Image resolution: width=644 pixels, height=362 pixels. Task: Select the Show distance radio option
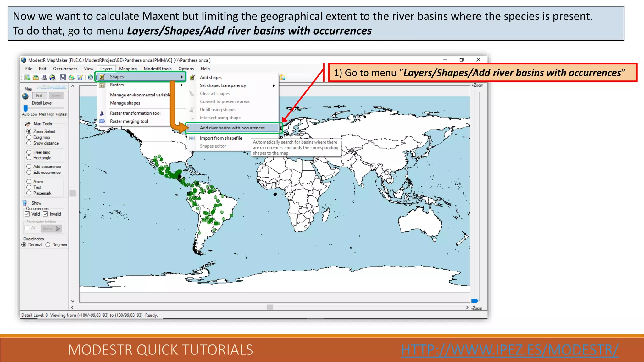pyautogui.click(x=29, y=143)
